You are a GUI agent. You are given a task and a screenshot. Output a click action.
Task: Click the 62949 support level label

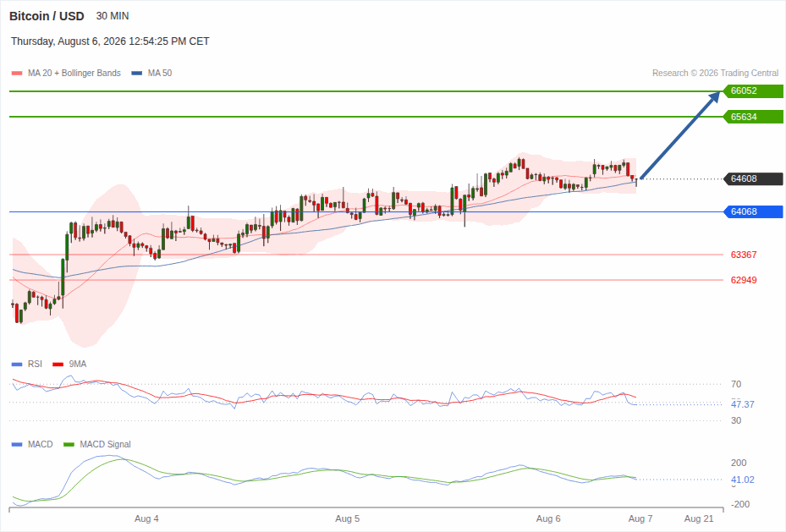[x=744, y=280]
